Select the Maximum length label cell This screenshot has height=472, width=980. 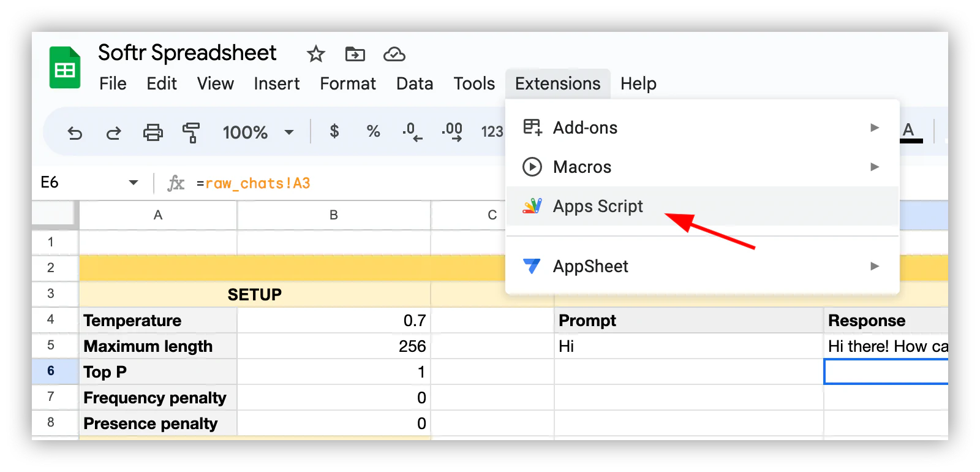(158, 346)
